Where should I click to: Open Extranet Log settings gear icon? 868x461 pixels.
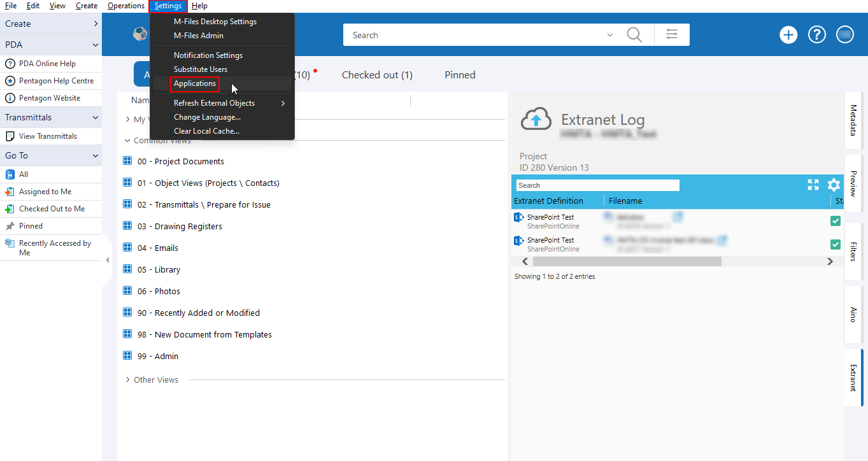point(834,185)
